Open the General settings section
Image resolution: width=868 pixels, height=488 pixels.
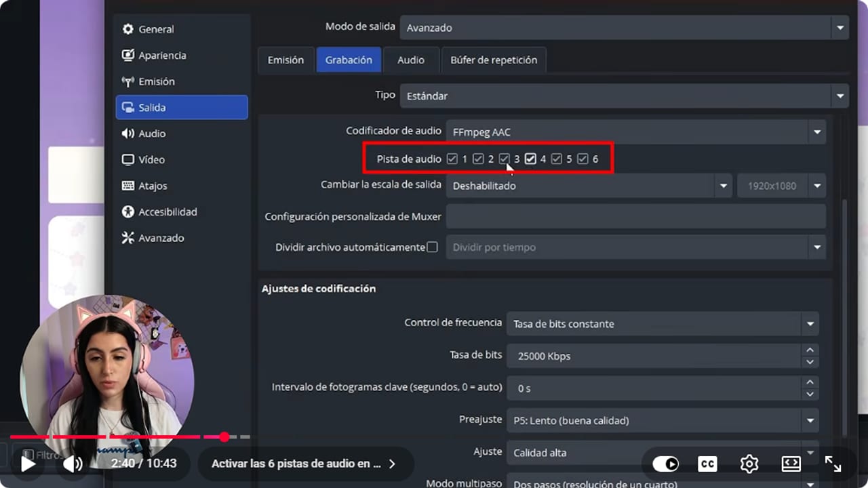(x=182, y=29)
